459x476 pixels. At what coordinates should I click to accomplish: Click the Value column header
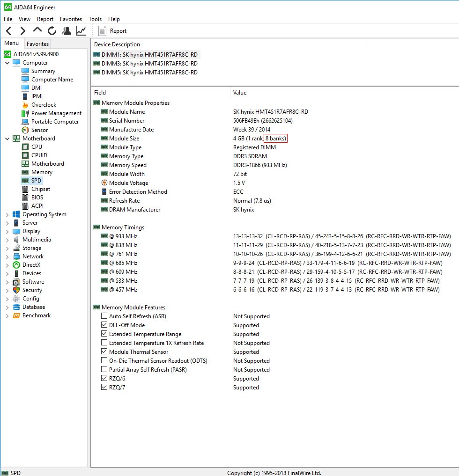pos(344,93)
